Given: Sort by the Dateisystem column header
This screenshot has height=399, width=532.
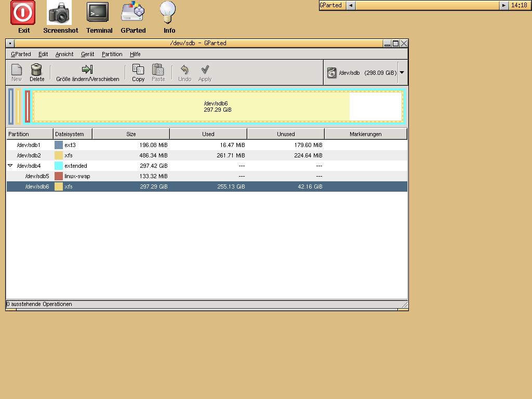Looking at the screenshot, I should click(x=72, y=134).
